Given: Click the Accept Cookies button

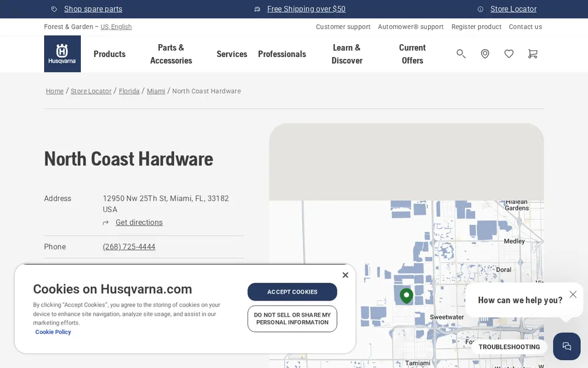Looking at the screenshot, I should pos(292,292).
